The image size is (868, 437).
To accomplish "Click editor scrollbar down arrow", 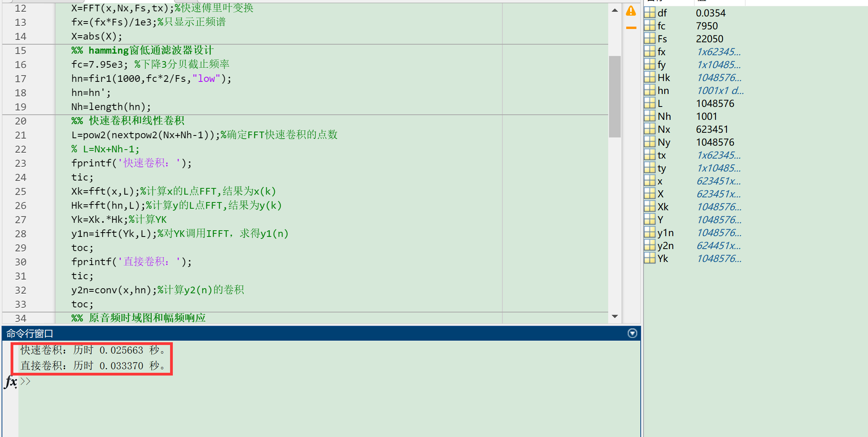I will pyautogui.click(x=614, y=316).
